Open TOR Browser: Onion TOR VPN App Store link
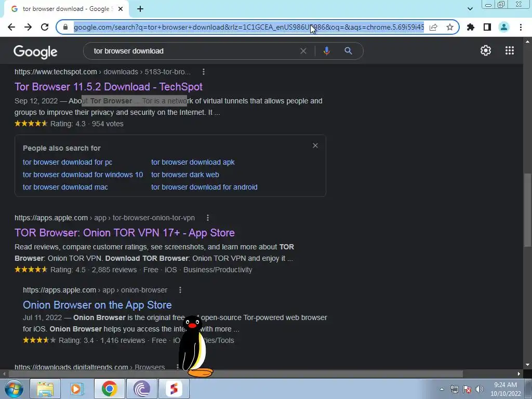This screenshot has height=399, width=532. pyautogui.click(x=125, y=233)
